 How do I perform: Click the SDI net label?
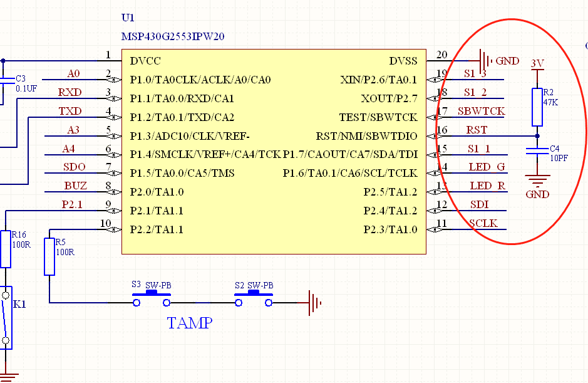point(479,204)
